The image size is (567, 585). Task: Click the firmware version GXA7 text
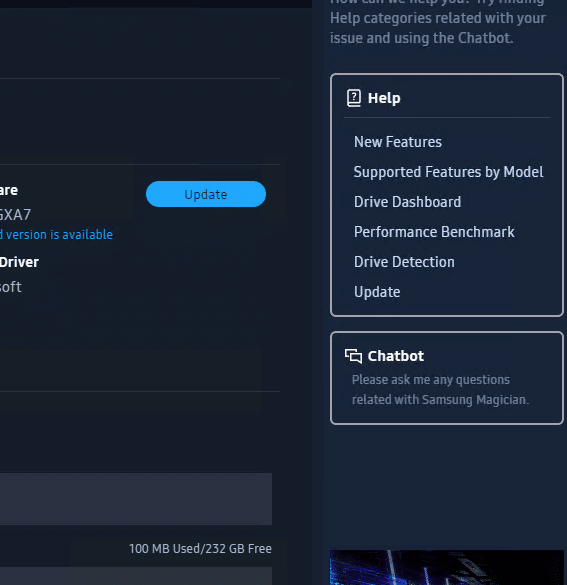(x=15, y=215)
